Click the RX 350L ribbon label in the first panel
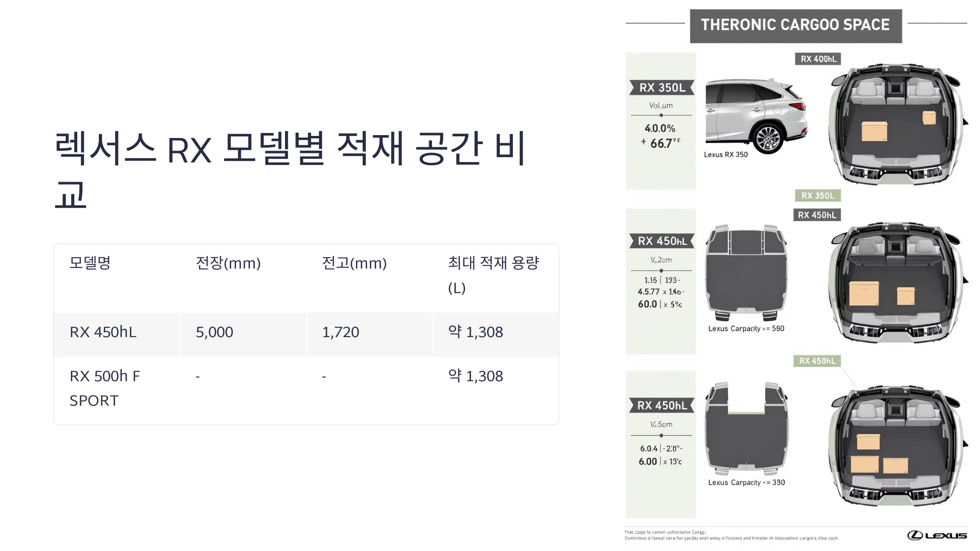The image size is (980, 551). tap(661, 87)
